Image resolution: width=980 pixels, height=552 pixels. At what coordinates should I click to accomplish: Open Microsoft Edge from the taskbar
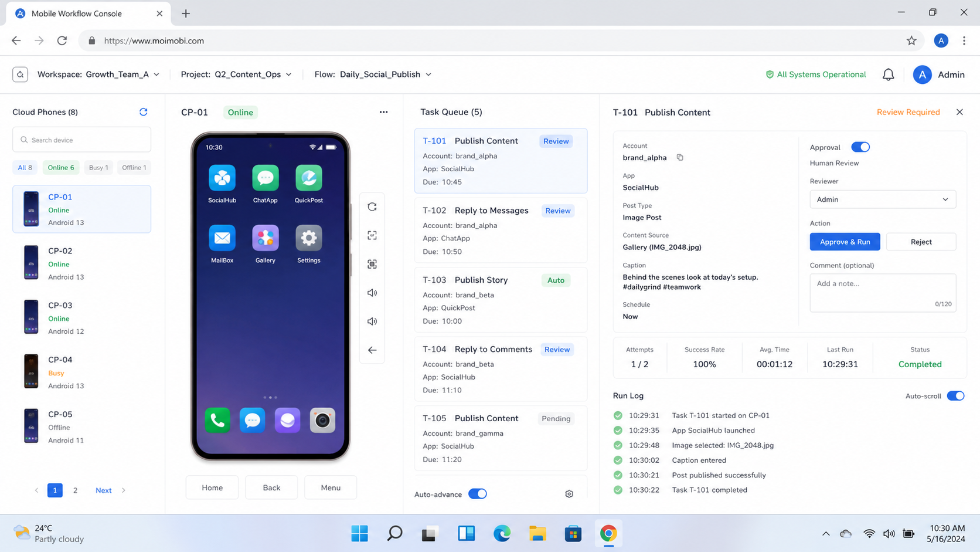tap(502, 533)
